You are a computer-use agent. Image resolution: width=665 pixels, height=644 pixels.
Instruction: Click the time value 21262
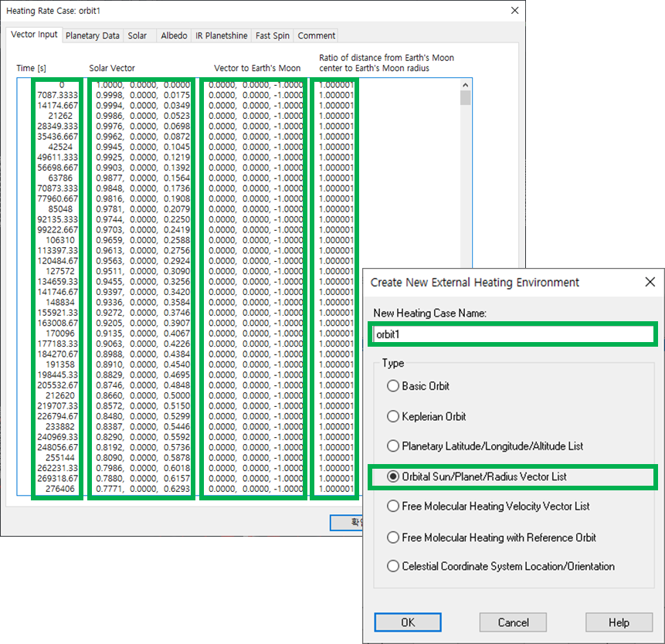click(x=60, y=116)
